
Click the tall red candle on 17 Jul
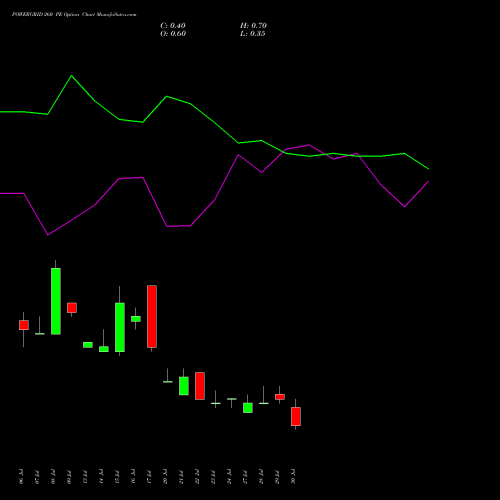[x=152, y=316]
